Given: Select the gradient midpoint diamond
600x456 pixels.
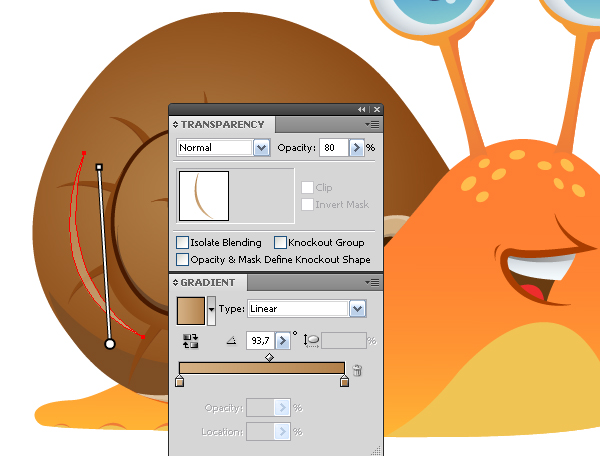Looking at the screenshot, I should [269, 357].
